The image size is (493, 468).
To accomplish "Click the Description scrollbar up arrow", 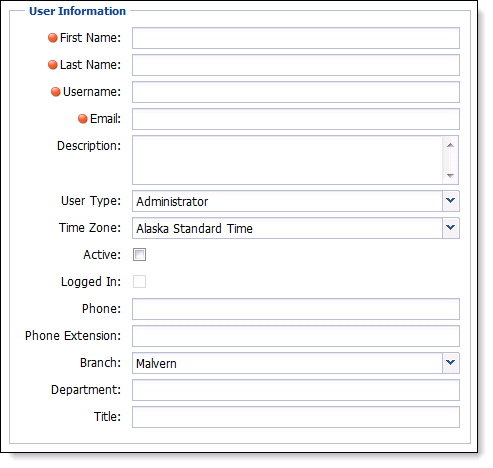I will (450, 145).
